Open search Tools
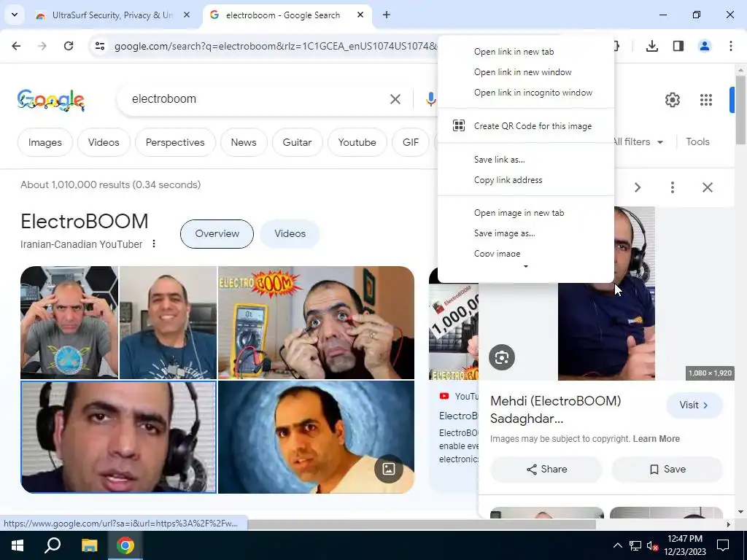 (697, 141)
